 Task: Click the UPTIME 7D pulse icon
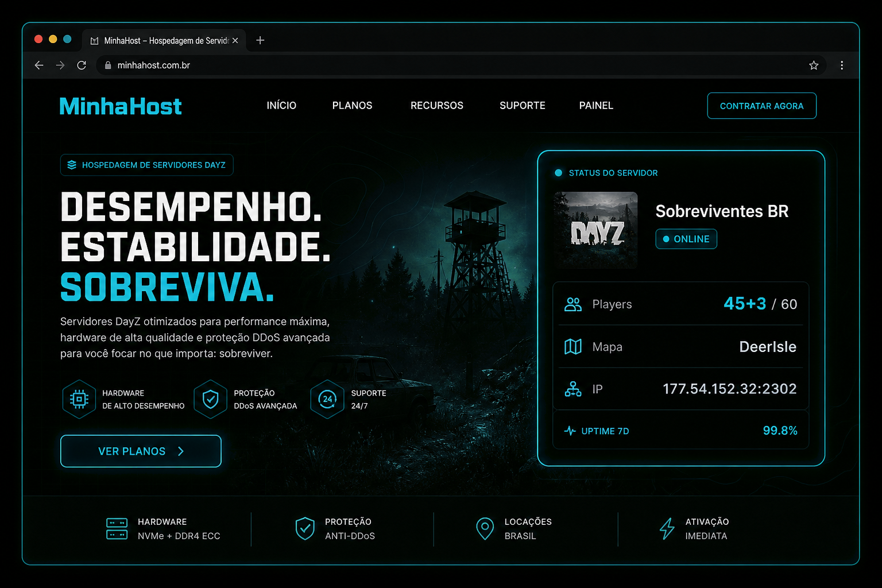click(x=570, y=431)
